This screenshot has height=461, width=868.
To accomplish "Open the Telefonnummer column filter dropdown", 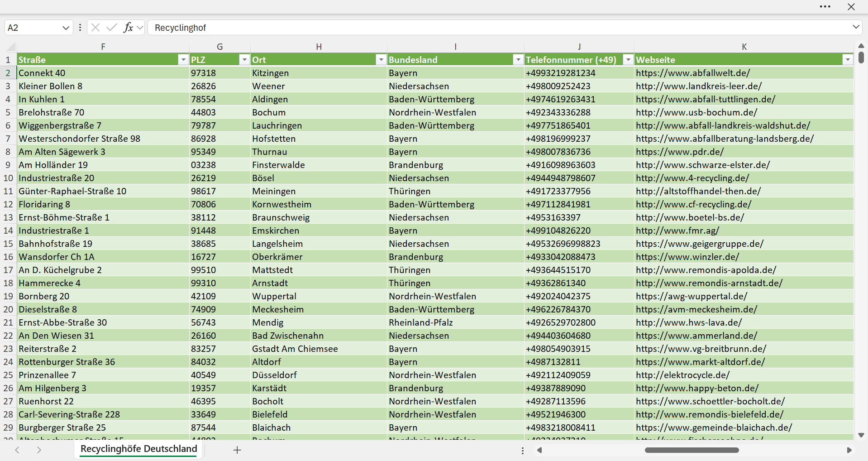I will (x=628, y=60).
